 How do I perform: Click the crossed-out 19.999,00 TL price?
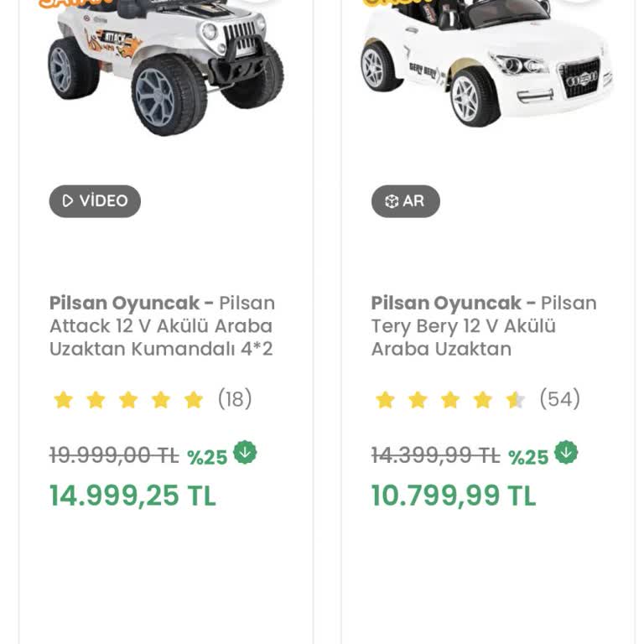(114, 455)
